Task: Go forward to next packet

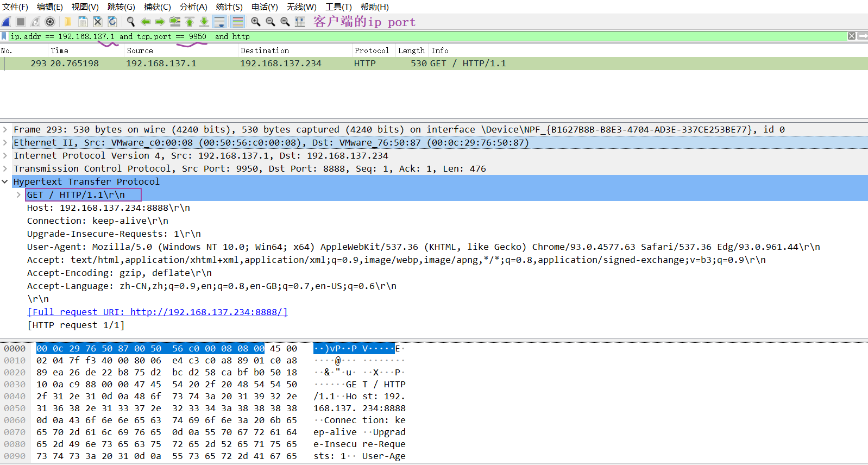Action: tap(160, 22)
